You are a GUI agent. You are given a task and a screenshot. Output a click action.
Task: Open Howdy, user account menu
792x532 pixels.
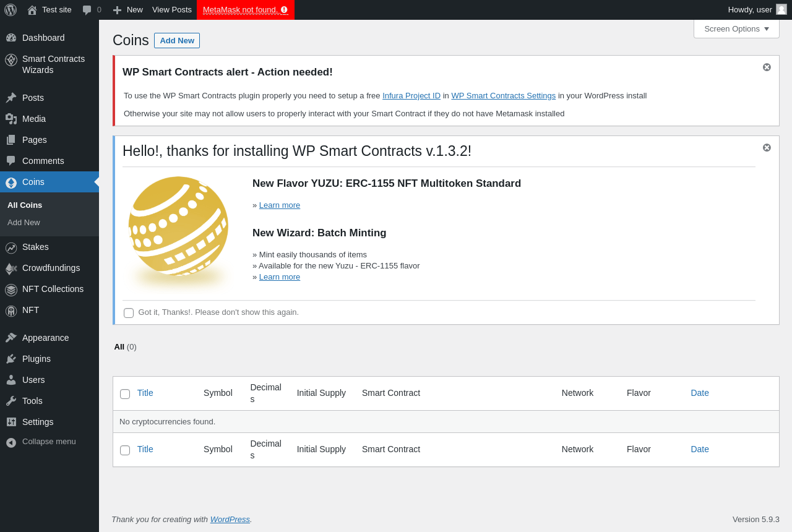pos(757,10)
